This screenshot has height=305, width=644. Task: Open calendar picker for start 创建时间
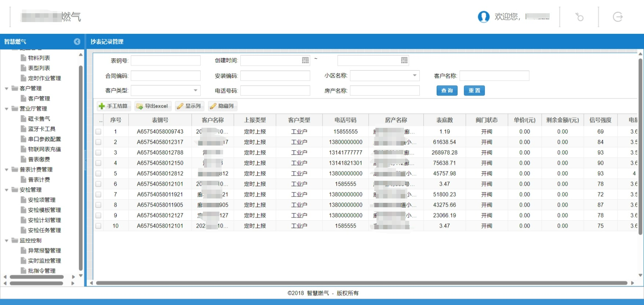point(305,60)
